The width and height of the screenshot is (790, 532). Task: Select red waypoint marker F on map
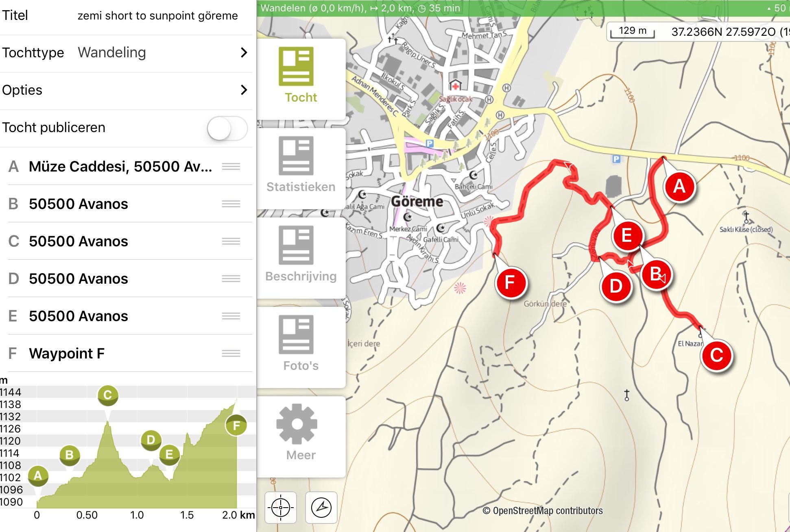pyautogui.click(x=510, y=282)
